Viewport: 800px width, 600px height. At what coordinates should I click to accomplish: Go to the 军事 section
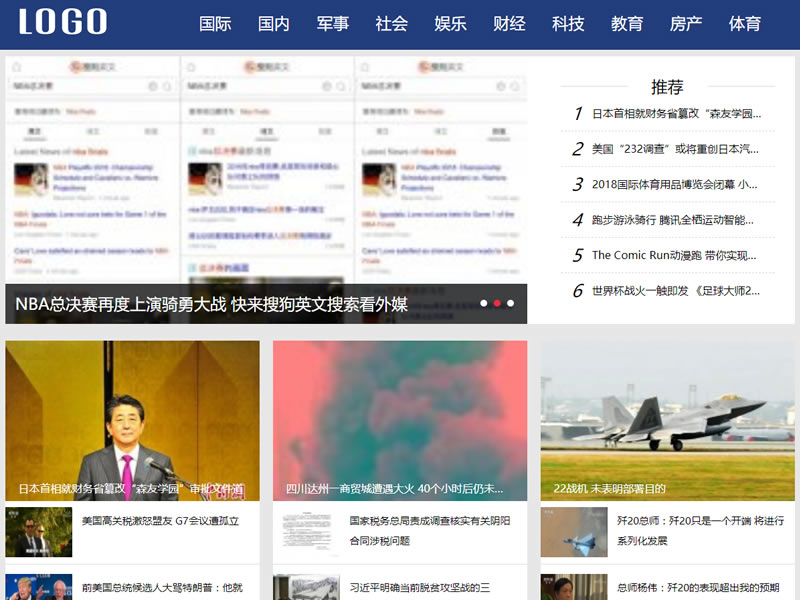pyautogui.click(x=333, y=24)
